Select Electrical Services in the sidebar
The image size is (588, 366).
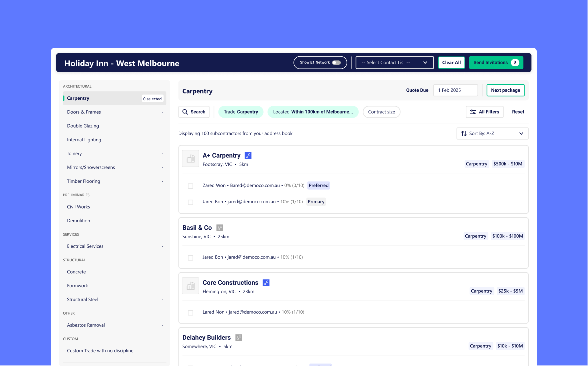(115, 246)
